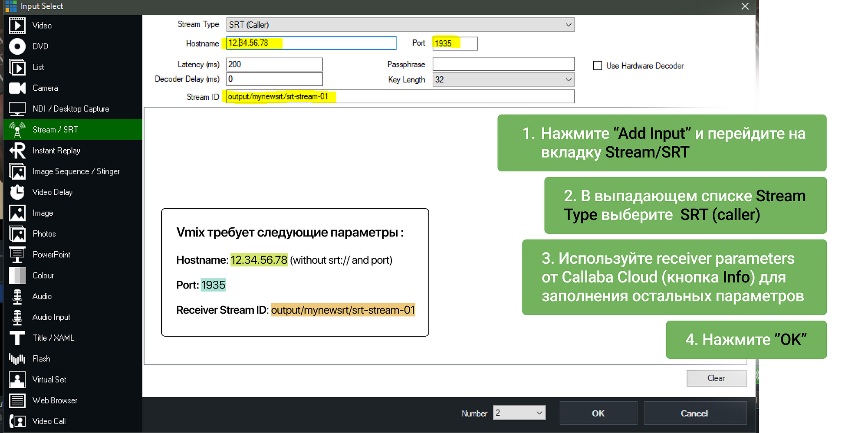This screenshot has width=868, height=433.
Task: Focus the Port input field
Action: (455, 43)
